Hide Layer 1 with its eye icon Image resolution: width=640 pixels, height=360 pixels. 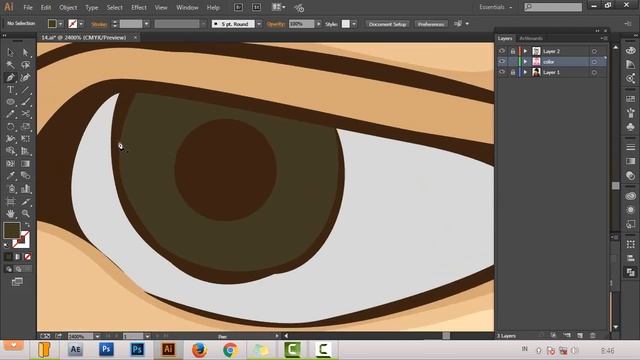tap(502, 72)
